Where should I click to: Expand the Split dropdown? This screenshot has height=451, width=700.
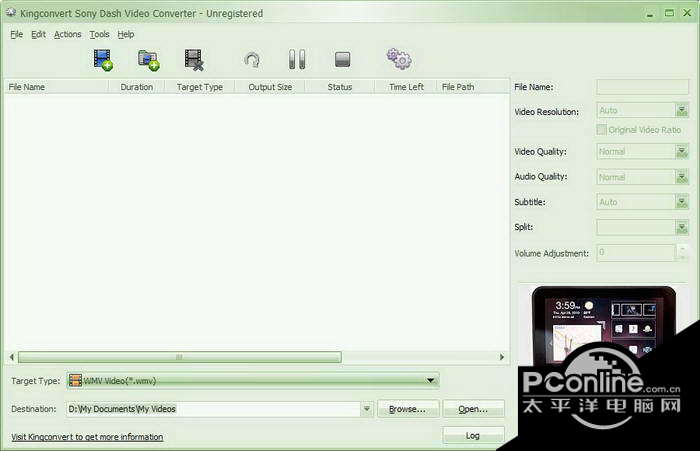[682, 228]
